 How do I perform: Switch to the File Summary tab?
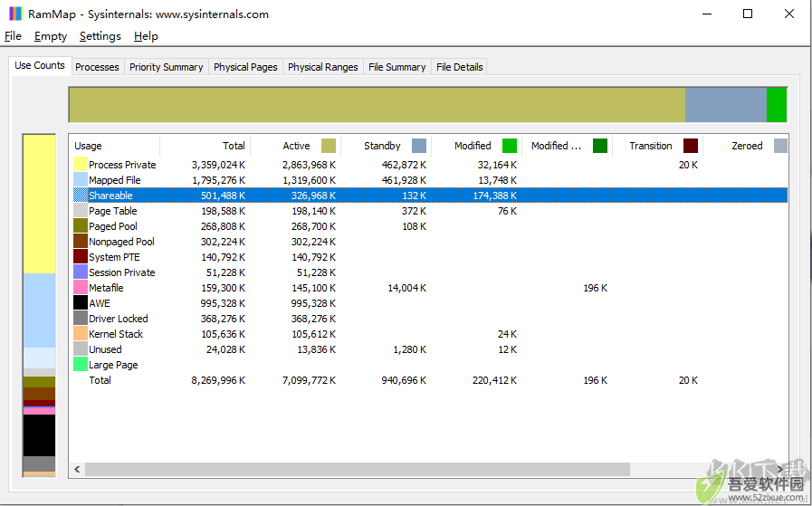[x=397, y=67]
